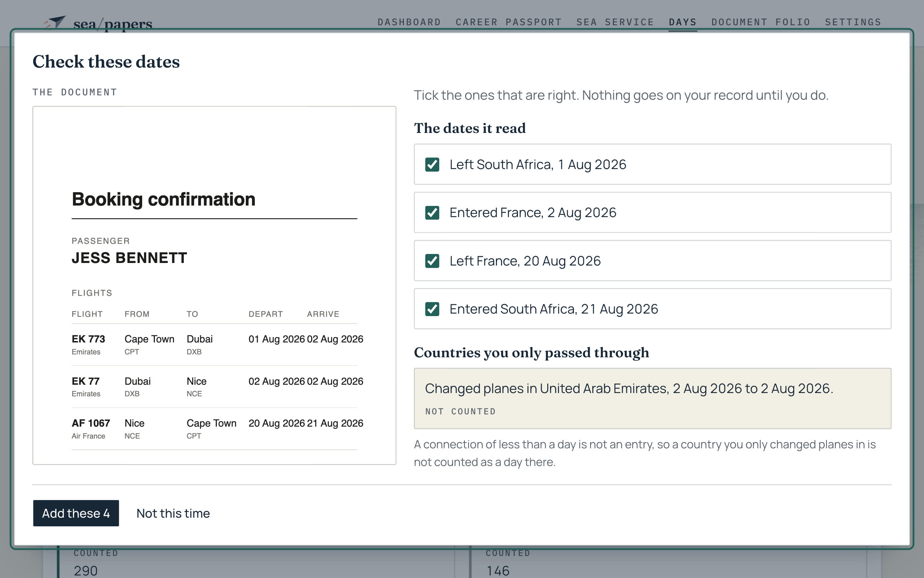Click the NOT COUNTED label
The width and height of the screenshot is (924, 578).
(x=461, y=411)
